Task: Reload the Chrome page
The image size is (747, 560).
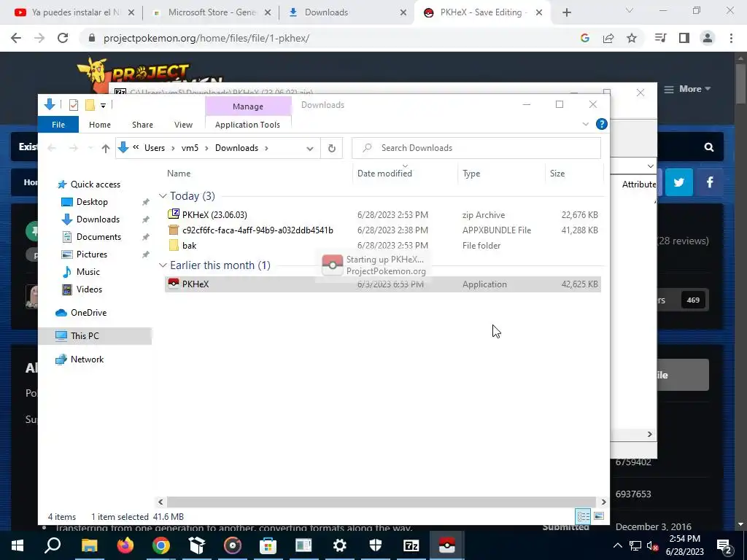Action: (63, 38)
